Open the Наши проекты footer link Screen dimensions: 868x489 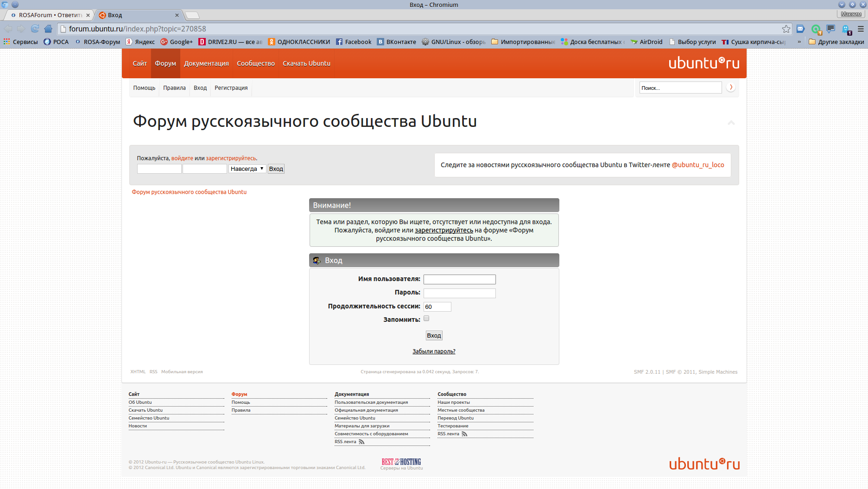454,402
